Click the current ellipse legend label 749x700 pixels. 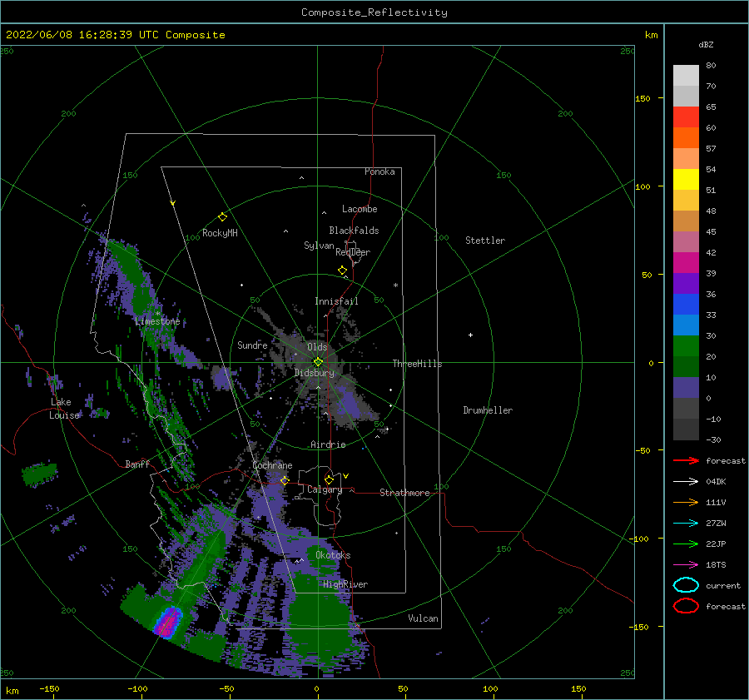tap(723, 585)
